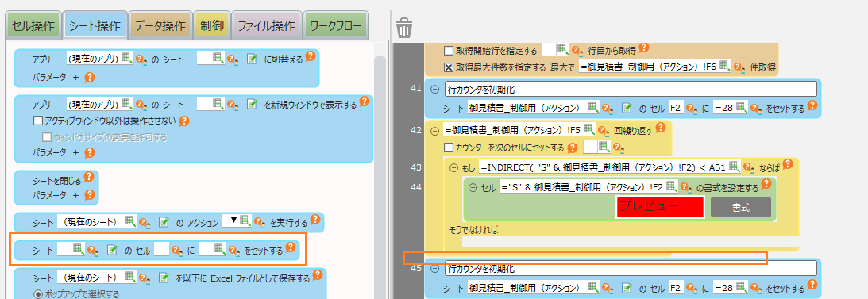Screen dimensions: 868x299
Task: Open help icon beside シートを閉じる
Action: [x=88, y=178]
